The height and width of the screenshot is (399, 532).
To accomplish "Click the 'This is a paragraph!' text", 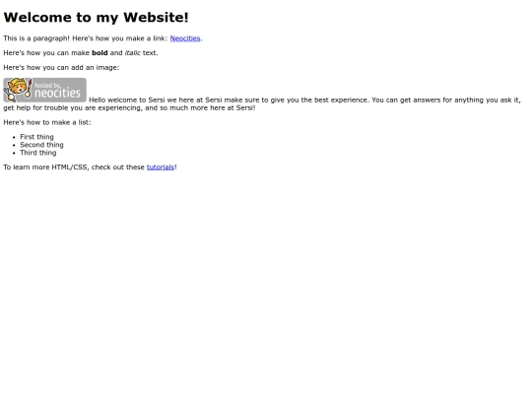I will 36,38.
